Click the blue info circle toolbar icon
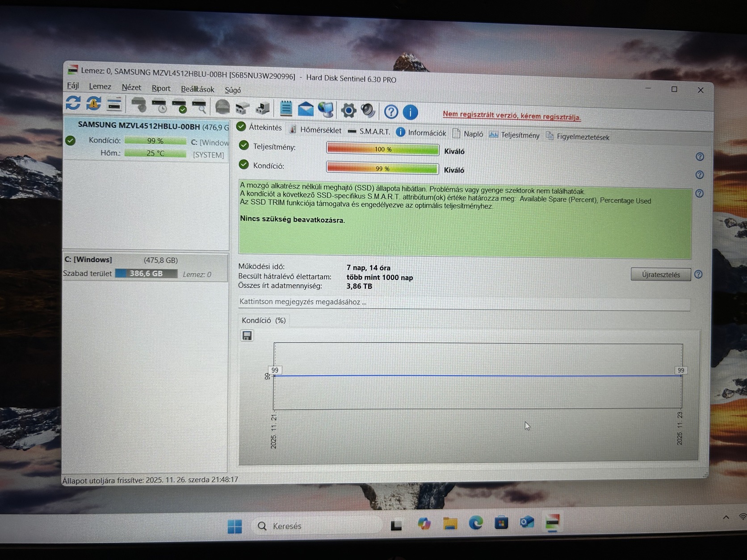Viewport: 747px width, 560px height. pyautogui.click(x=411, y=112)
